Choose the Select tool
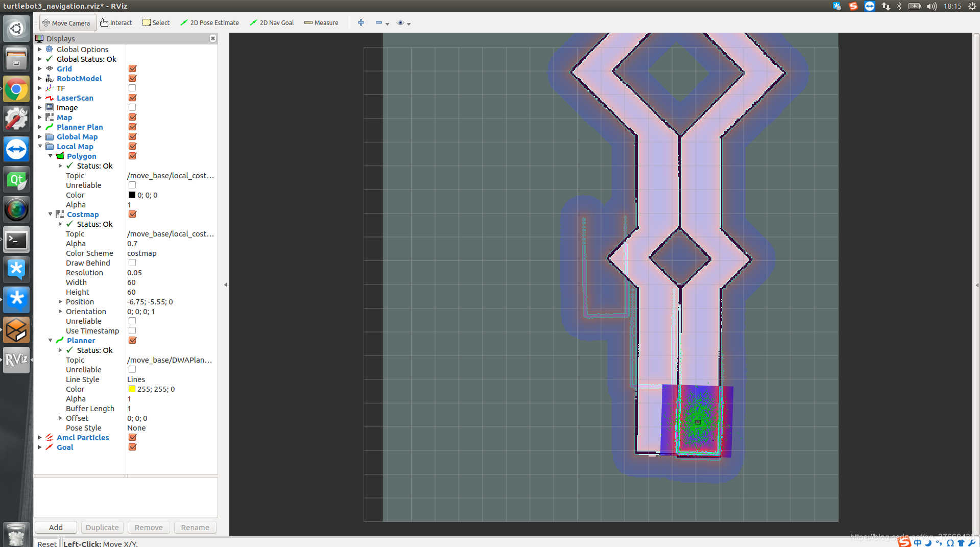 click(156, 23)
